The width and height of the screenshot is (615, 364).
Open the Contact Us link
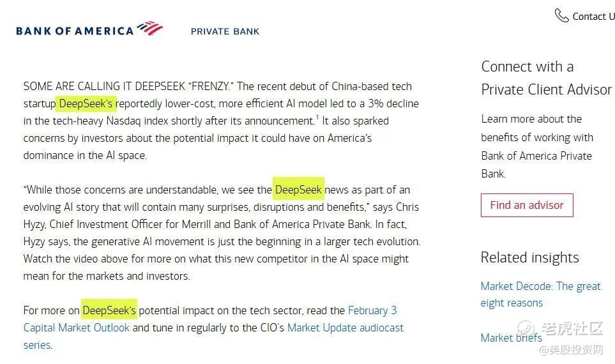[593, 17]
